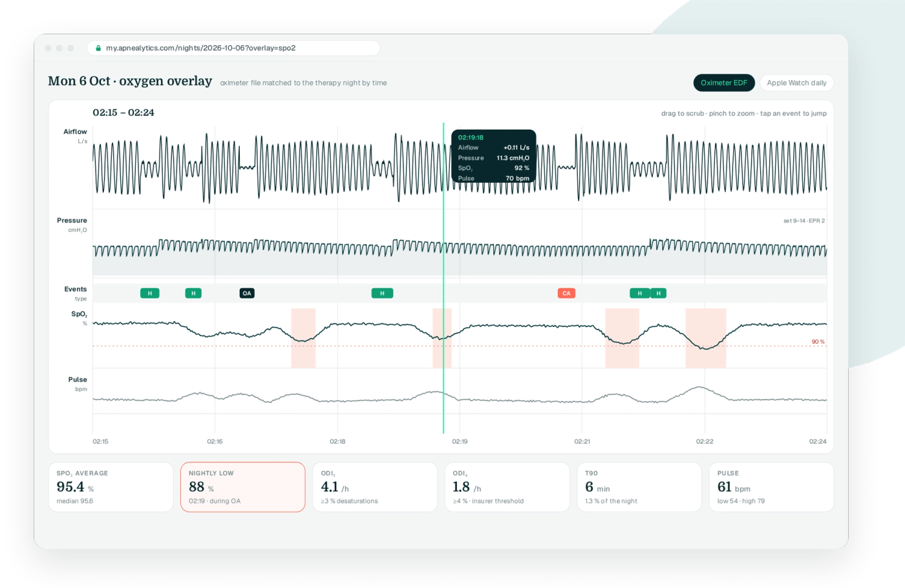The height and width of the screenshot is (588, 905).
Task: Click the "02:16" time axis label
Action: (x=215, y=442)
